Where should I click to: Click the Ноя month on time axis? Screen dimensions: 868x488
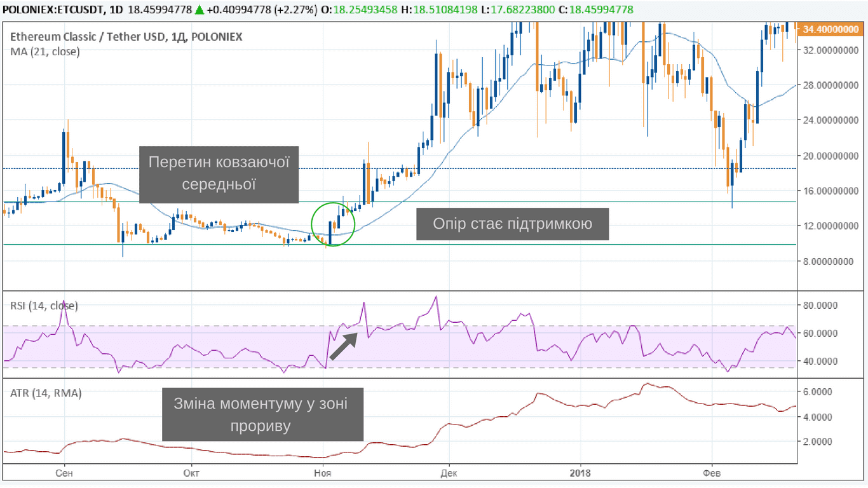(x=324, y=473)
